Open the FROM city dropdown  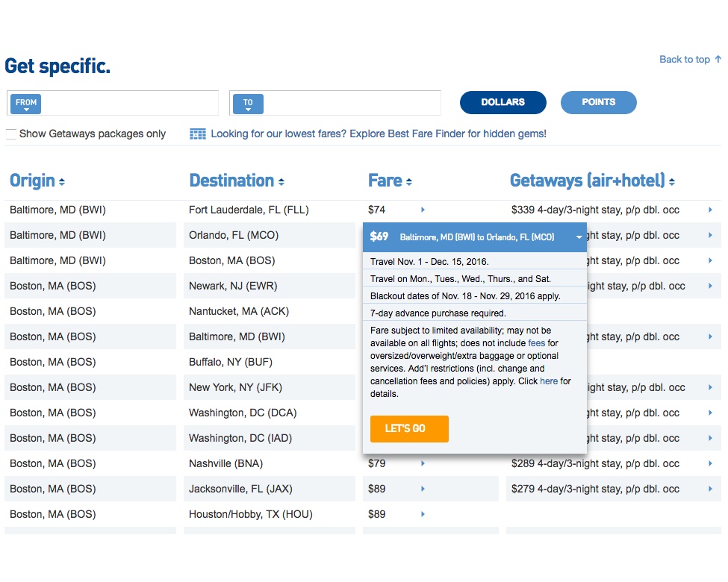click(x=26, y=104)
